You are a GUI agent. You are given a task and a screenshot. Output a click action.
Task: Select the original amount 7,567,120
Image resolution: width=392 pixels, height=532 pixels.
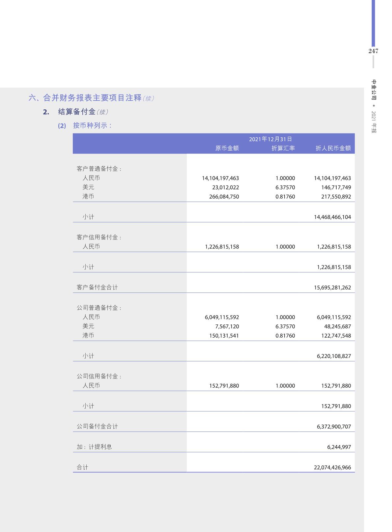227,326
